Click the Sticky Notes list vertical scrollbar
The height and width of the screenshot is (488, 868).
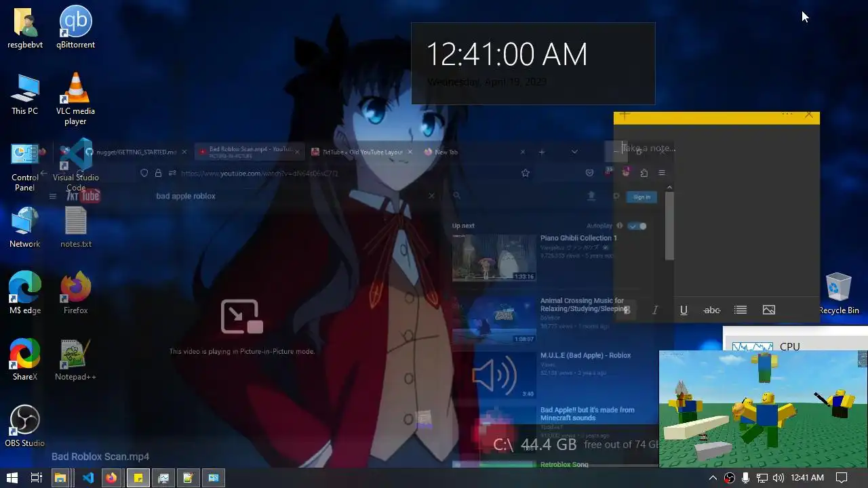(x=669, y=225)
